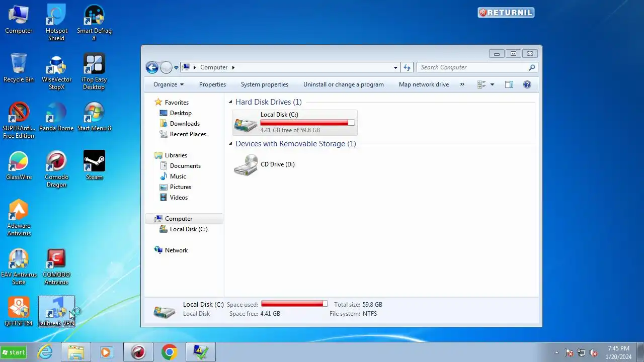The width and height of the screenshot is (644, 362).
Task: Show hidden tray icons arrow
Action: tap(556, 352)
